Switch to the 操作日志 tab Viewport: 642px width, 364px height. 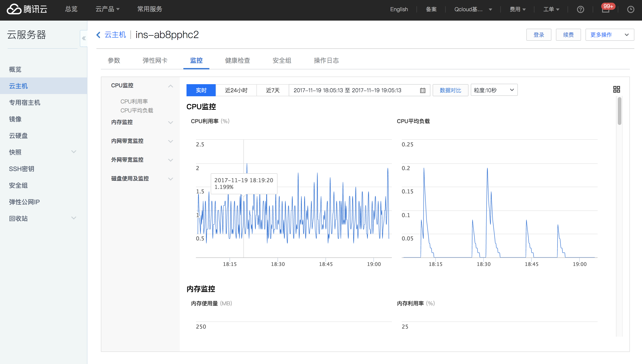click(x=326, y=61)
